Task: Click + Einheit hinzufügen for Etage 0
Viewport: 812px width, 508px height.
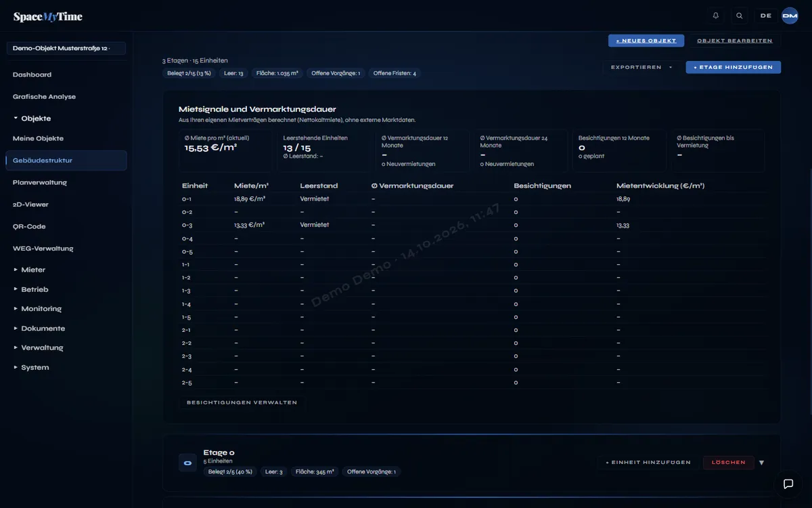Action: click(648, 463)
